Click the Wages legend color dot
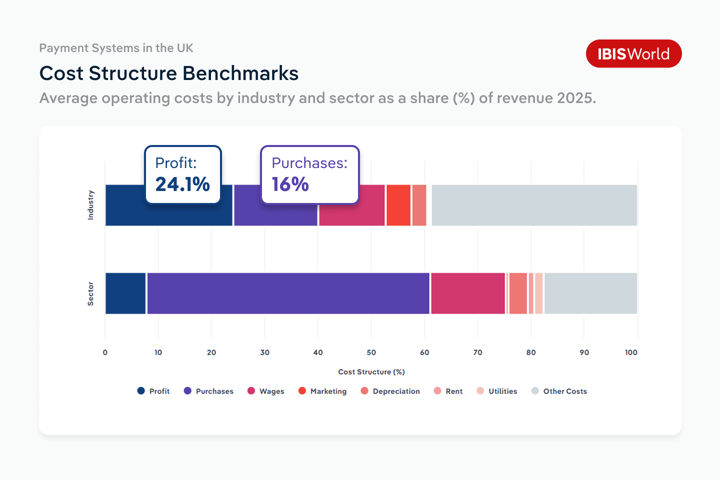 pyautogui.click(x=251, y=391)
